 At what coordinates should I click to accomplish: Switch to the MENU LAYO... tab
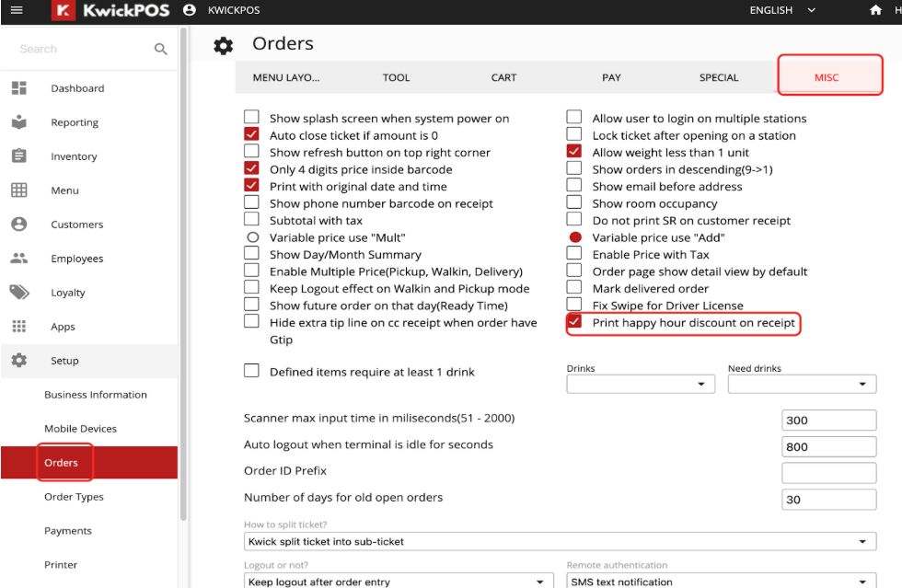(286, 77)
